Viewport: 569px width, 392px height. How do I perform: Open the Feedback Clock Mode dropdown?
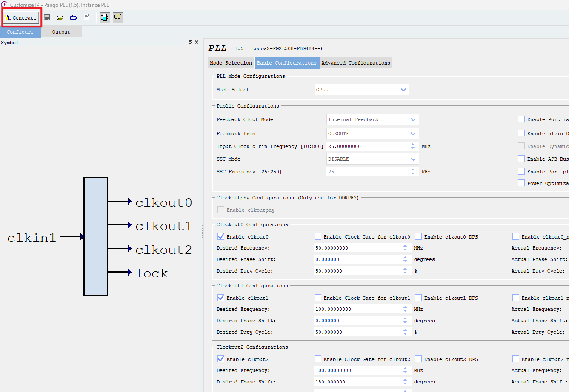pyautogui.click(x=413, y=119)
